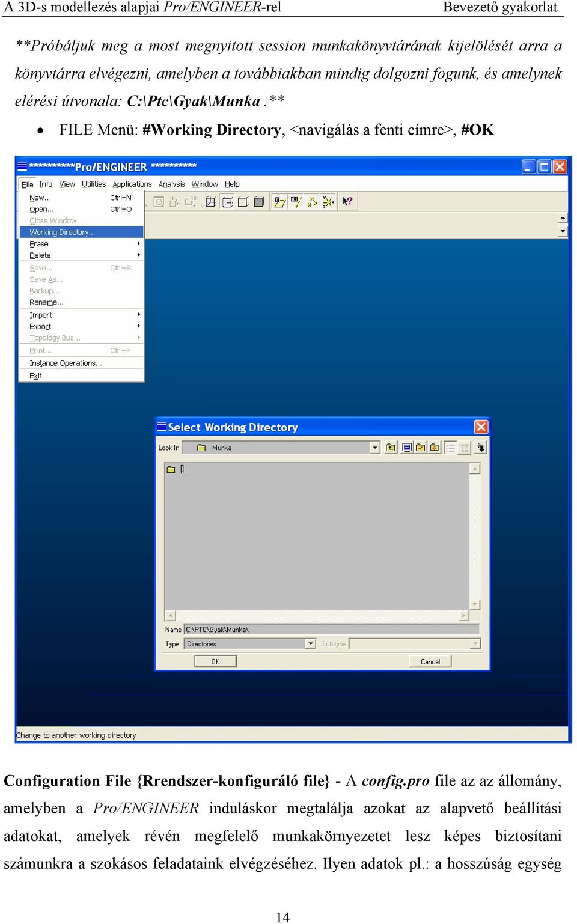
Task: Switch to list view in dialog
Action: coord(450,448)
